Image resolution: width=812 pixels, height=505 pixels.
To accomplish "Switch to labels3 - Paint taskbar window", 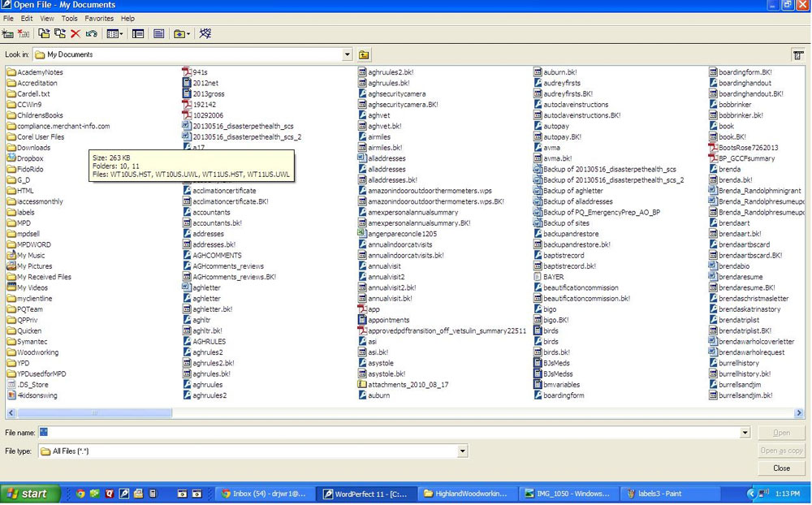I will coord(656,493).
